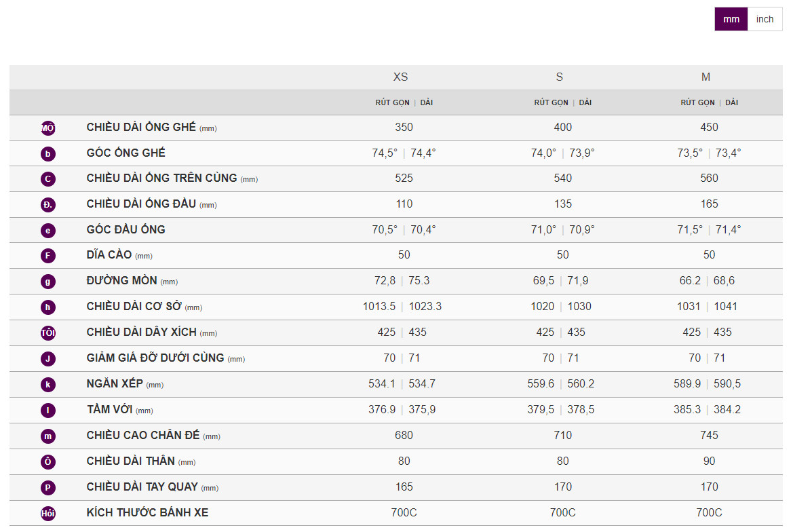The width and height of the screenshot is (793, 532).
Task: Click the 680 standover value for XS
Action: coord(404,435)
